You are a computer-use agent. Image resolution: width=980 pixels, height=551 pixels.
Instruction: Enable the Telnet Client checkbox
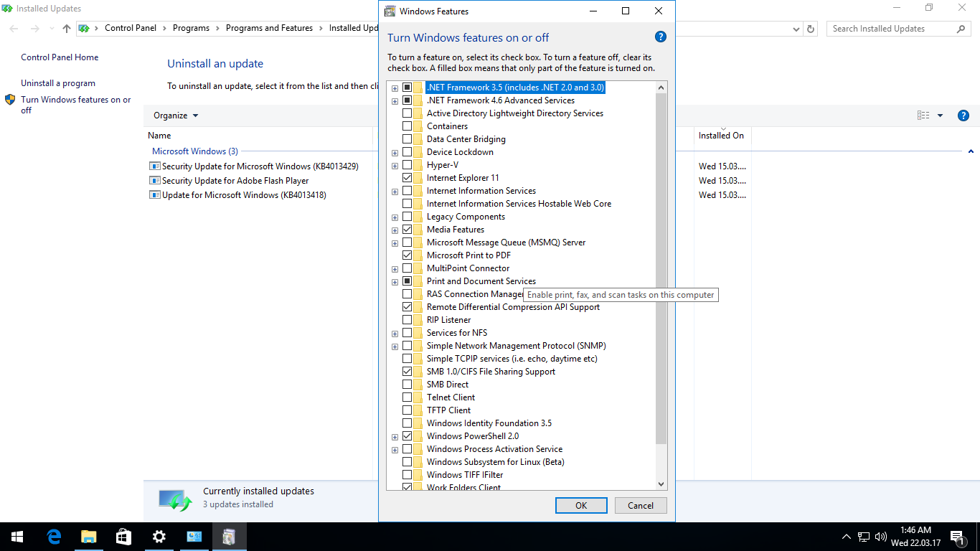point(407,397)
